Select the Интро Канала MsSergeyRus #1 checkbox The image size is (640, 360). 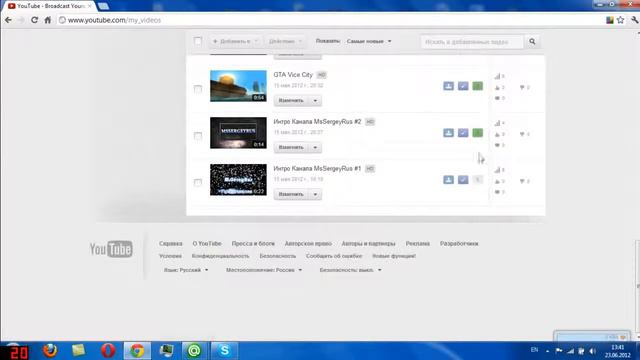198,182
